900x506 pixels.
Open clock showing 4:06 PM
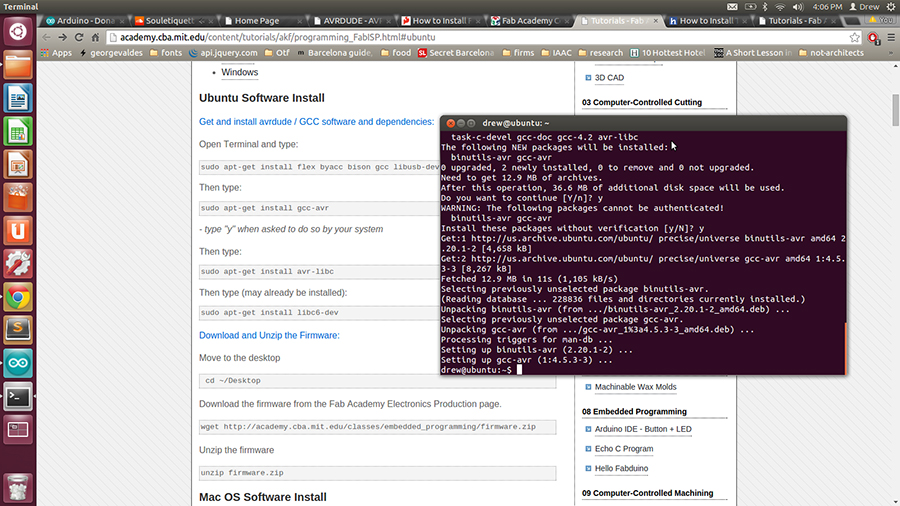coord(827,7)
